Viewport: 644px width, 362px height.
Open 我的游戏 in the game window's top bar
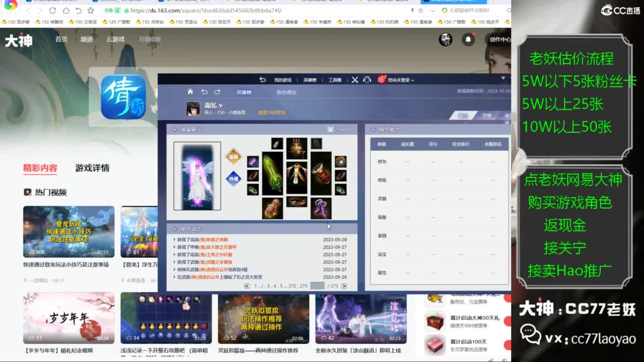pyautogui.click(x=283, y=80)
